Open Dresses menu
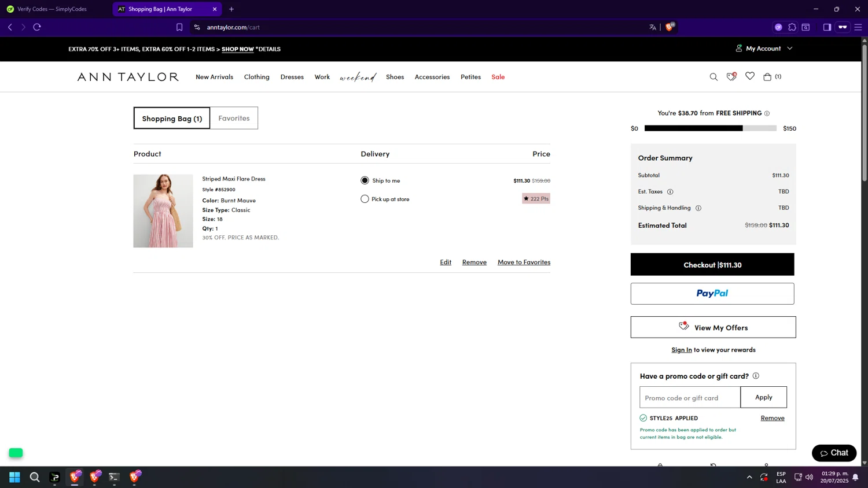The height and width of the screenshot is (488, 868). pyautogui.click(x=292, y=77)
